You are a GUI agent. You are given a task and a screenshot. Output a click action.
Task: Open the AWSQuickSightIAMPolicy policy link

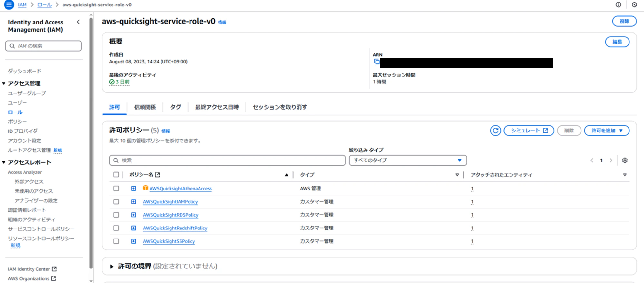click(171, 202)
